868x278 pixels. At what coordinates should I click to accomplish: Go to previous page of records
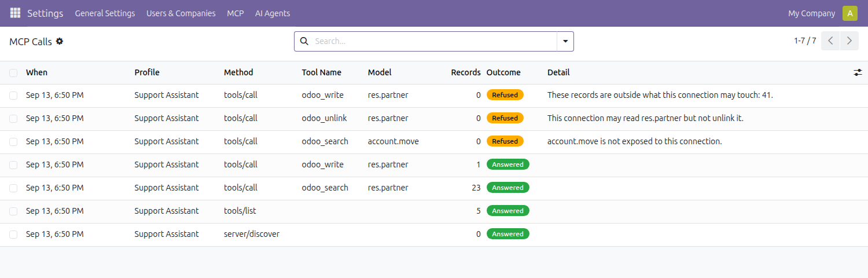tap(830, 41)
